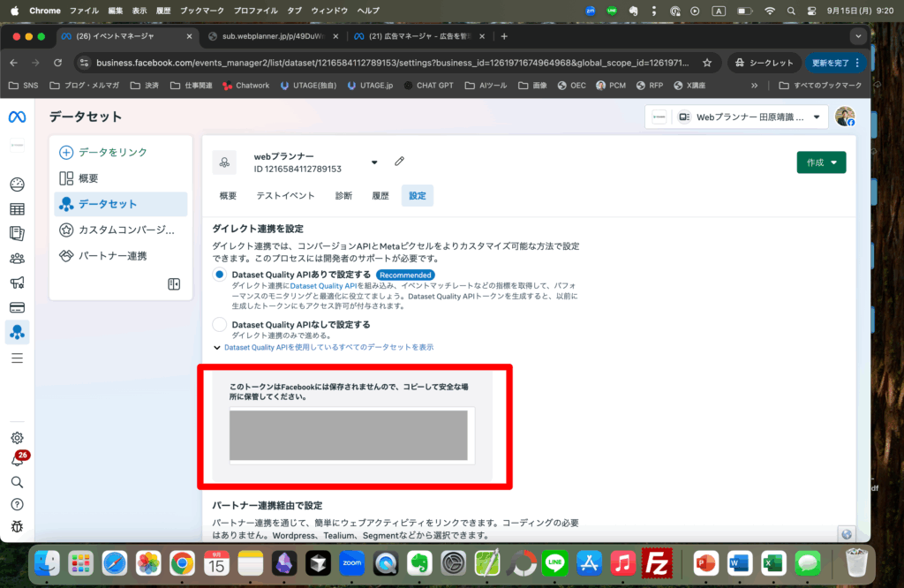Open Spotlight search in the menu bar
Viewport: 904px width, 588px height.
click(791, 11)
